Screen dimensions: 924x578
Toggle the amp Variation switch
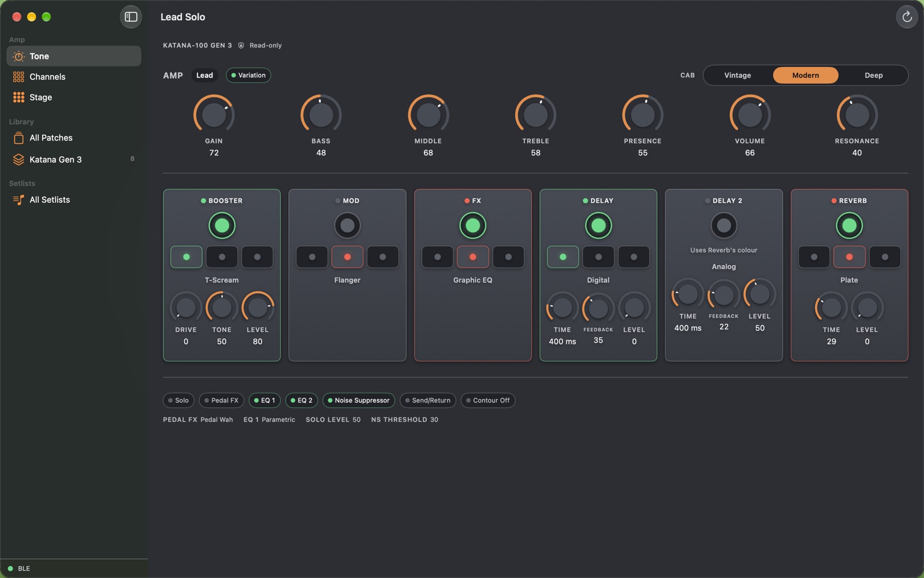tap(248, 75)
